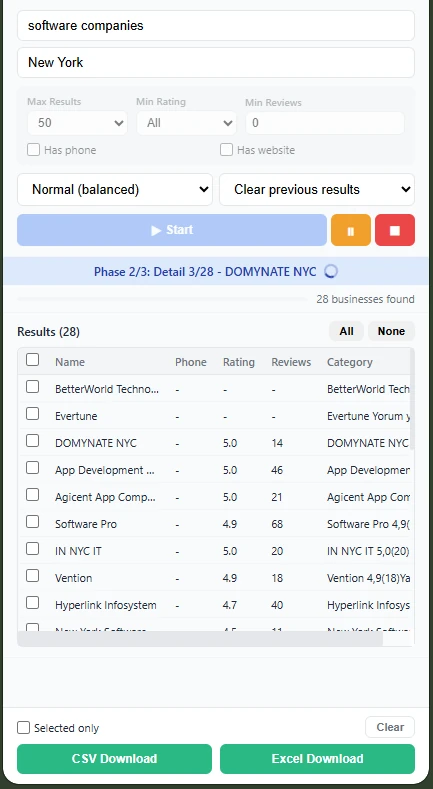Toggle the Has website checkbox

click(226, 150)
